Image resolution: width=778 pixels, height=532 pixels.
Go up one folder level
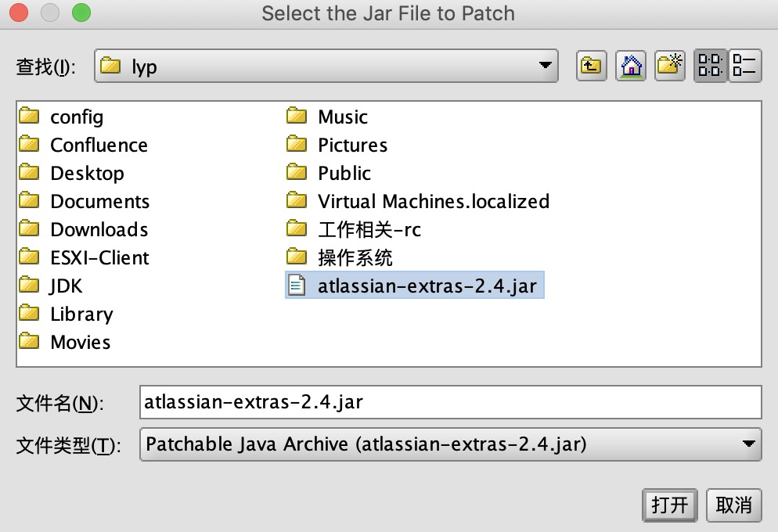click(x=591, y=66)
